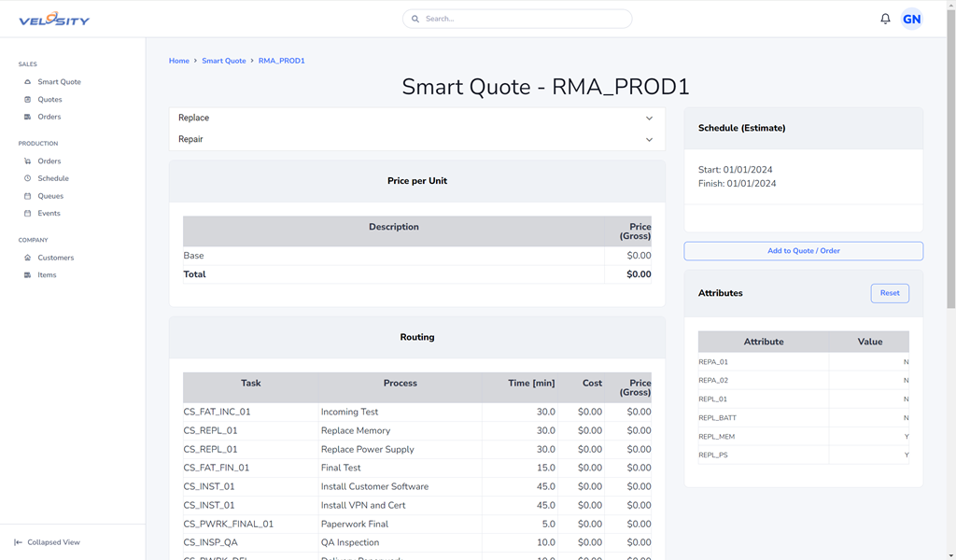Image resolution: width=956 pixels, height=560 pixels.
Task: Expand the Repair section chevron
Action: coord(649,139)
